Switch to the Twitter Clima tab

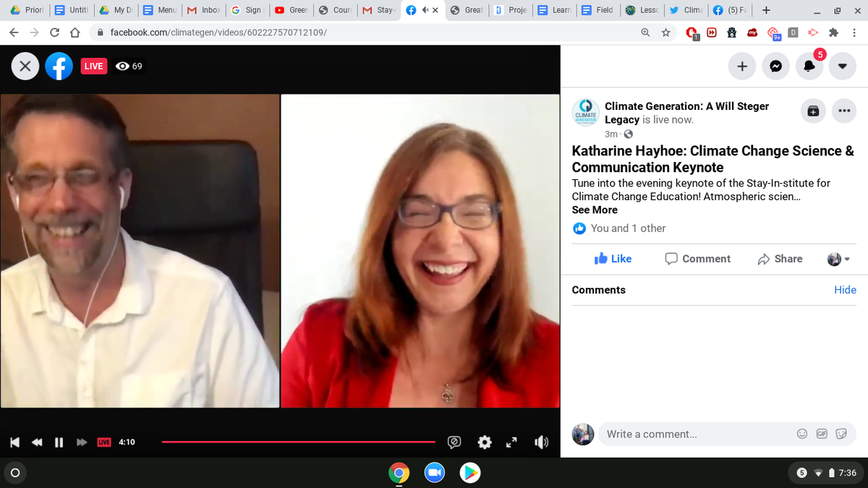pyautogui.click(x=685, y=10)
